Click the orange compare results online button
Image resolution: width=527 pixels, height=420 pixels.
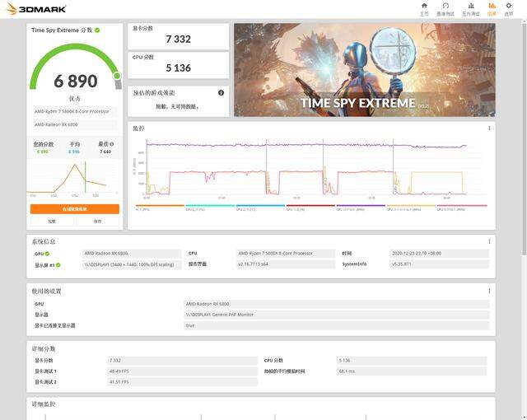point(75,209)
